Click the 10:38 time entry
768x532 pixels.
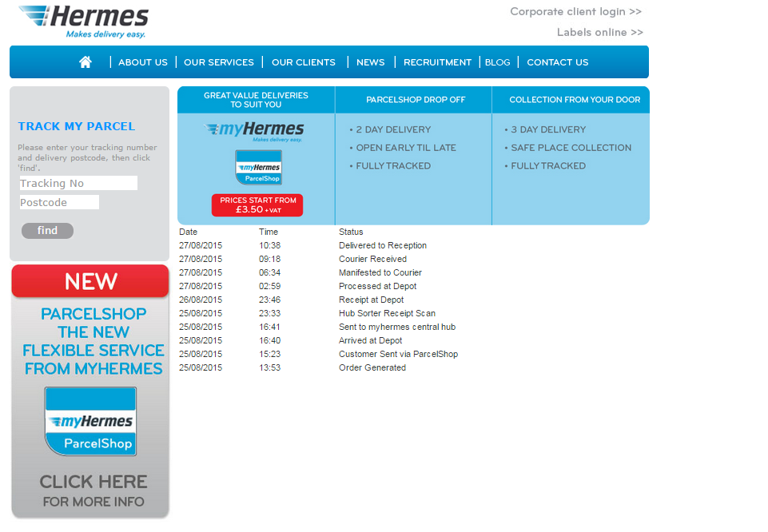click(270, 245)
